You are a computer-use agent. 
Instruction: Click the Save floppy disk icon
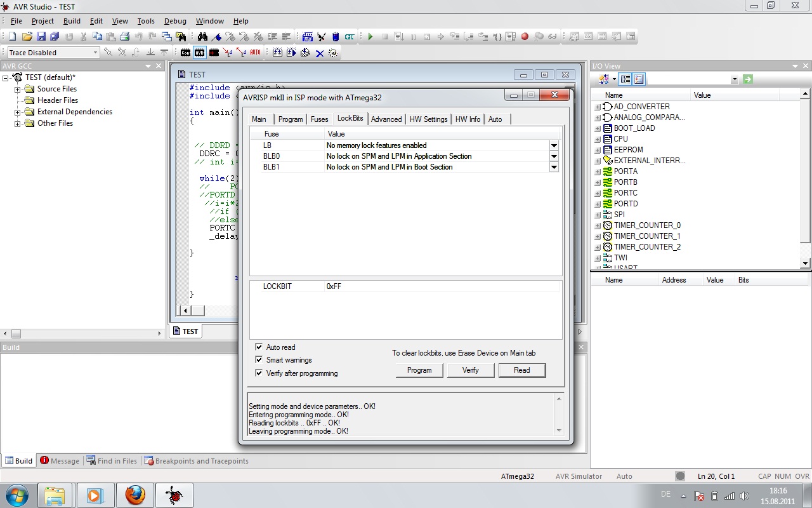tap(41, 37)
